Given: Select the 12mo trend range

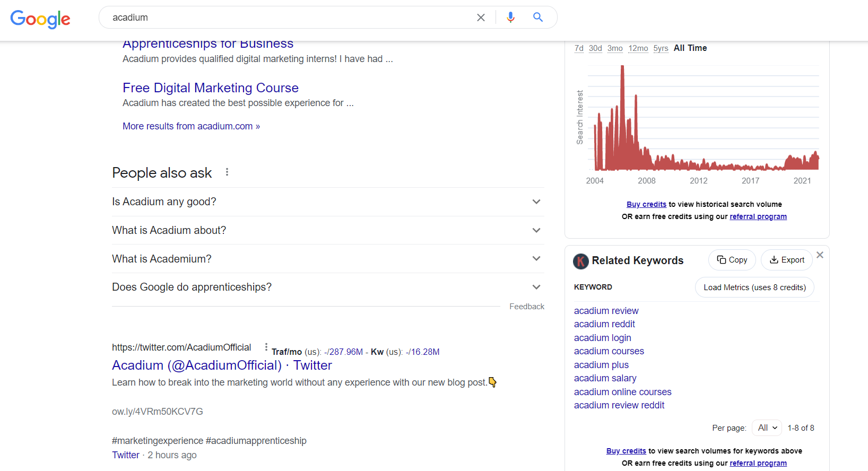Looking at the screenshot, I should (x=638, y=48).
